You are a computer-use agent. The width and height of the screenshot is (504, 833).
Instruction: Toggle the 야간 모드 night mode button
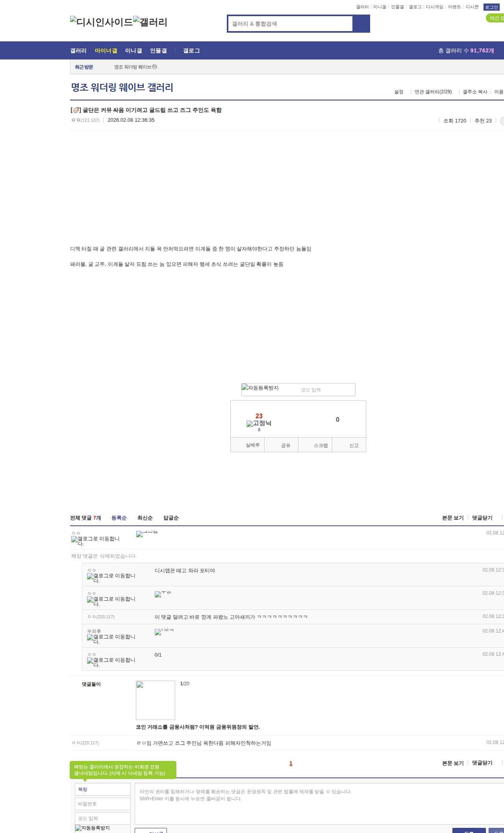tap(495, 18)
